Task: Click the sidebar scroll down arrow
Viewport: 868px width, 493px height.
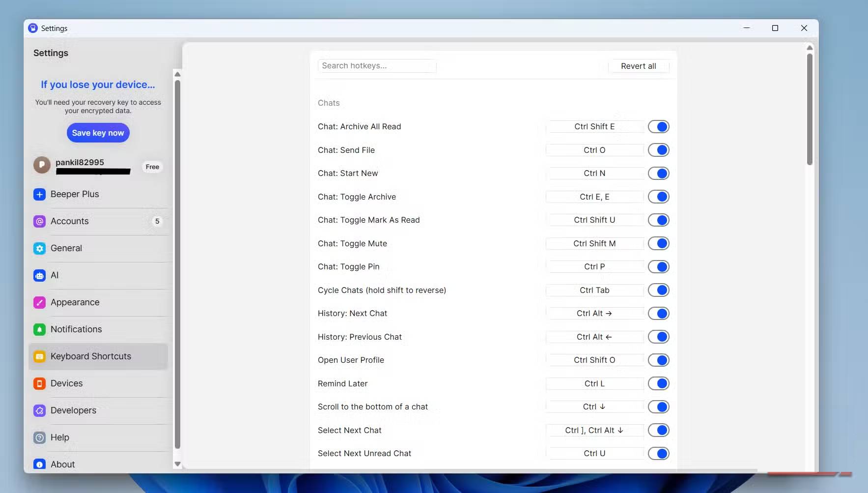Action: coord(178,464)
